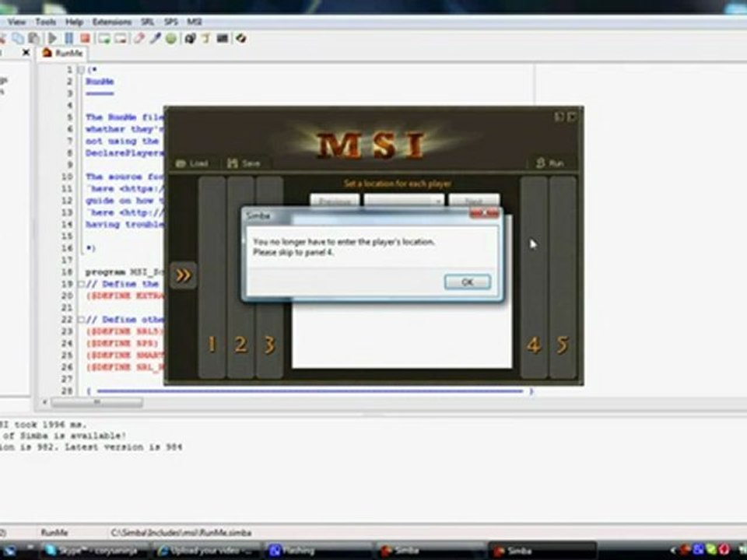Click the minimize icon in MSI window corner

coord(559,117)
